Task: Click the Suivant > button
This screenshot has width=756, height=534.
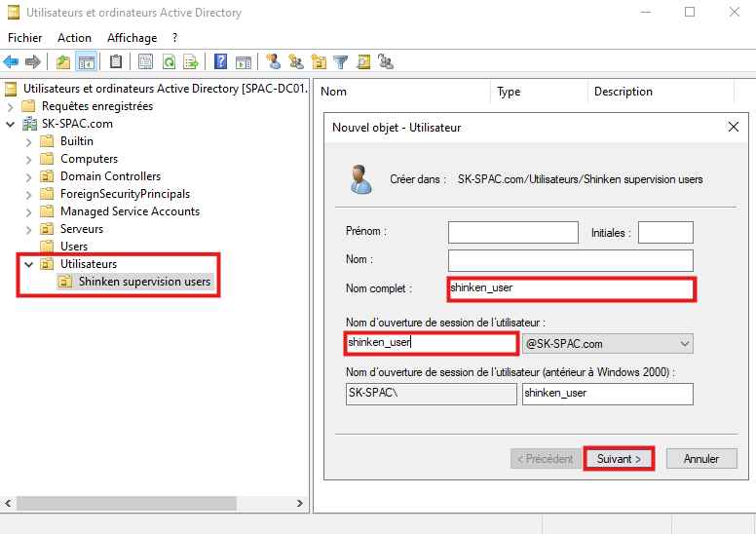Action: [x=619, y=459]
